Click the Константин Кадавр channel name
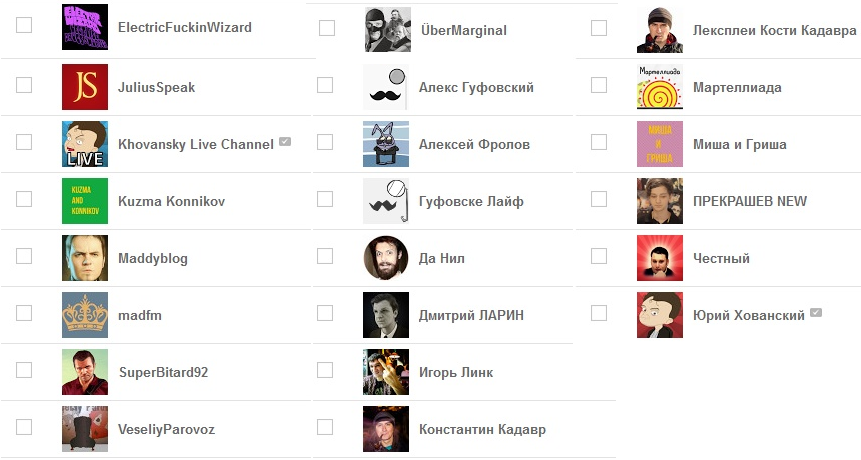The width and height of the screenshot is (861, 460). pos(482,429)
